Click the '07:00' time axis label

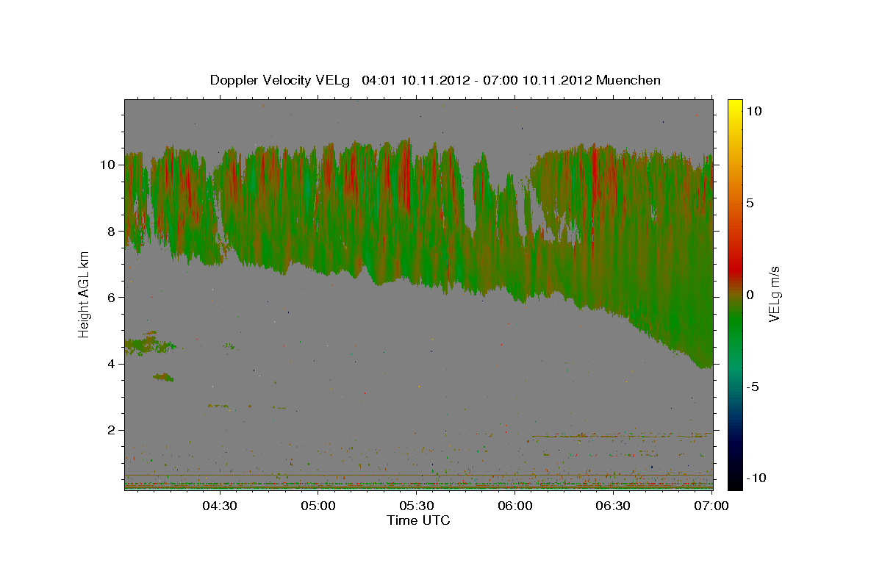click(711, 506)
